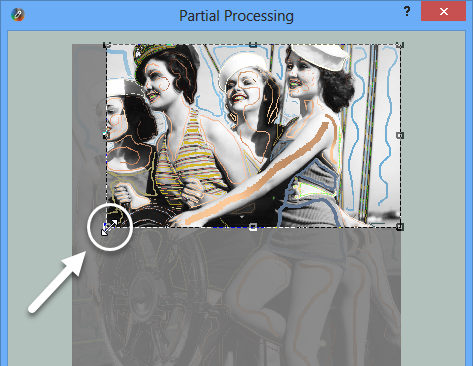Select the right-middle selection resize handle
The width and height of the screenshot is (473, 366).
(x=400, y=135)
